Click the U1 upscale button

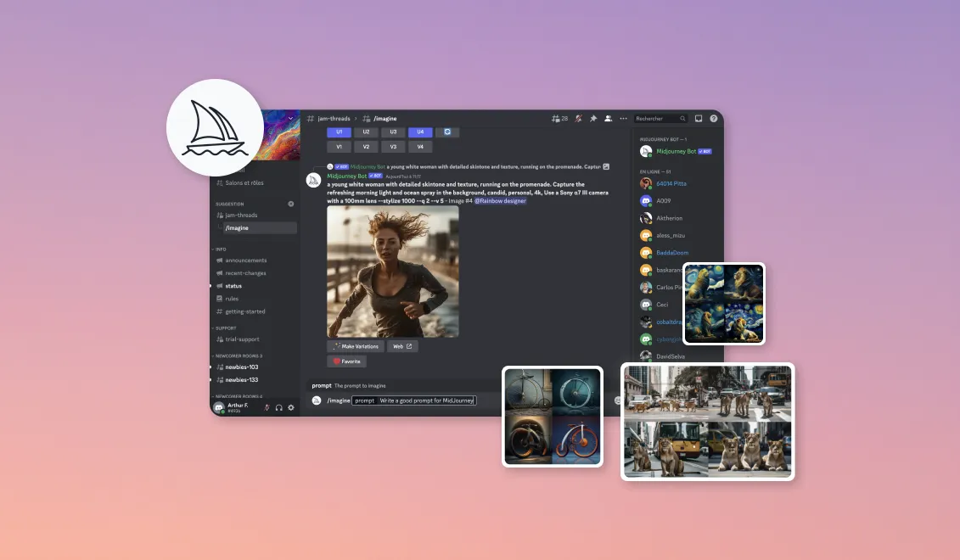click(x=340, y=132)
